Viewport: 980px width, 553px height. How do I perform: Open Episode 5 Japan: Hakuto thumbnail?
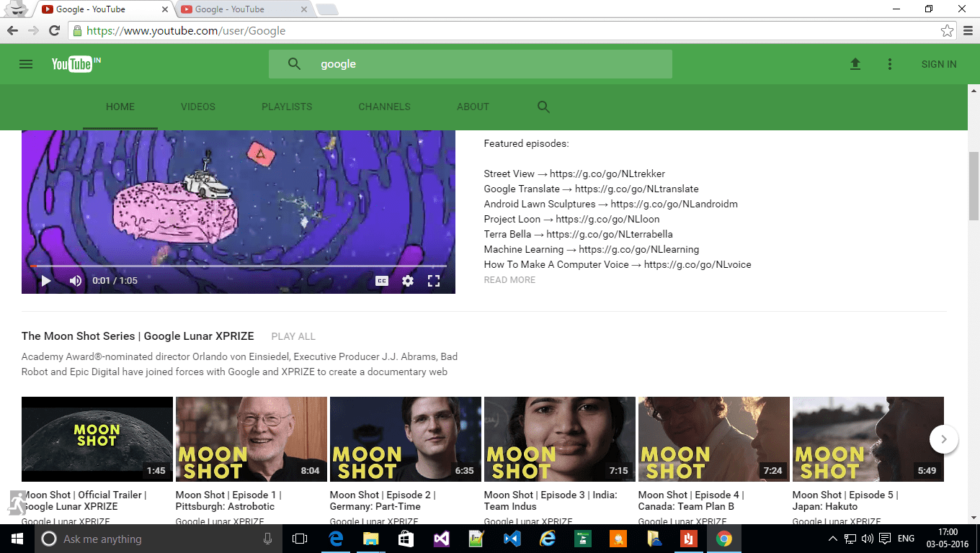[868, 439]
